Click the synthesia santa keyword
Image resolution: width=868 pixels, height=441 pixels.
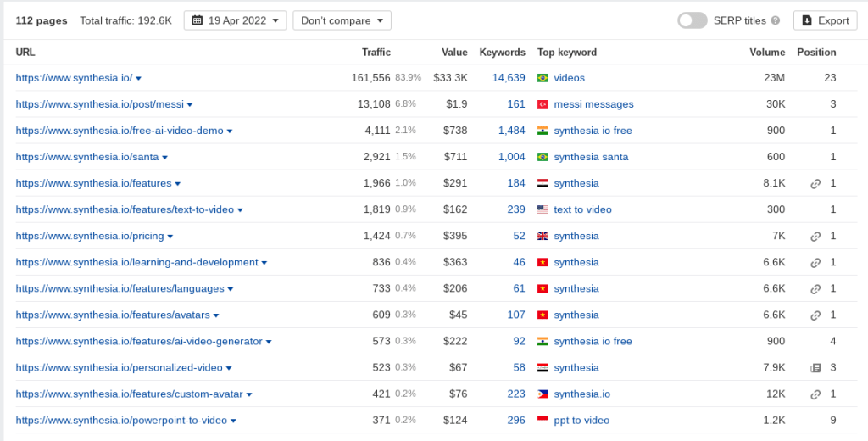(x=591, y=157)
